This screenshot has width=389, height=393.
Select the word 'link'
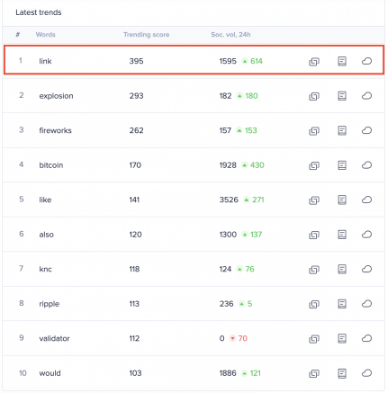click(x=45, y=61)
